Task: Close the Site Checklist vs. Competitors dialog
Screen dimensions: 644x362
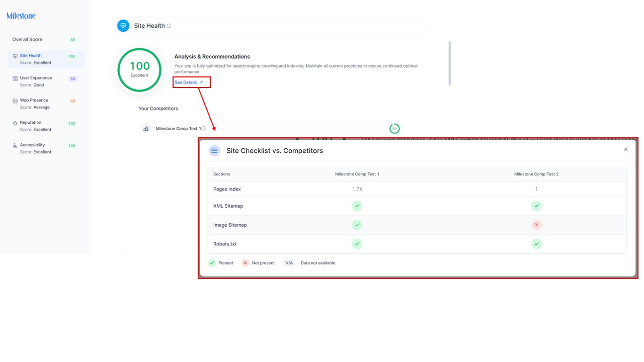Action: 626,149
